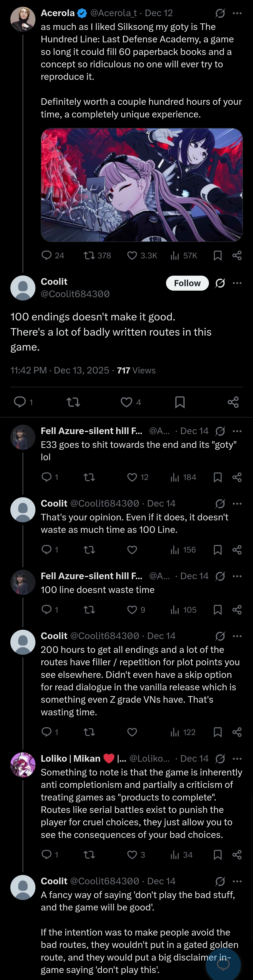This screenshot has width=253, height=980.
Task: Open more options for Coolit's main tweet
Action: pyautogui.click(x=237, y=283)
